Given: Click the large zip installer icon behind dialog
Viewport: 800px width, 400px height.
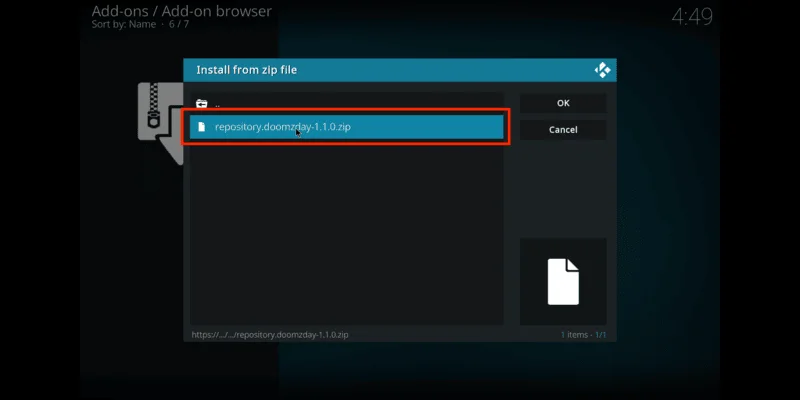Looking at the screenshot, I should (160, 120).
